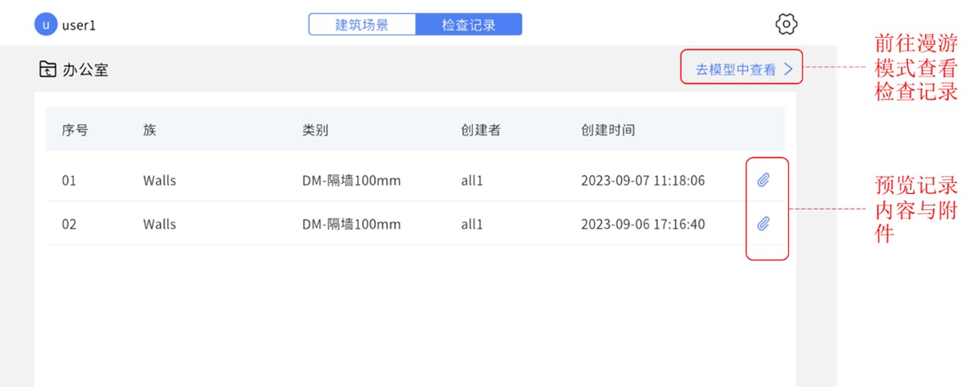Select record row 01 number cell
The height and width of the screenshot is (387, 980).
coord(69,181)
